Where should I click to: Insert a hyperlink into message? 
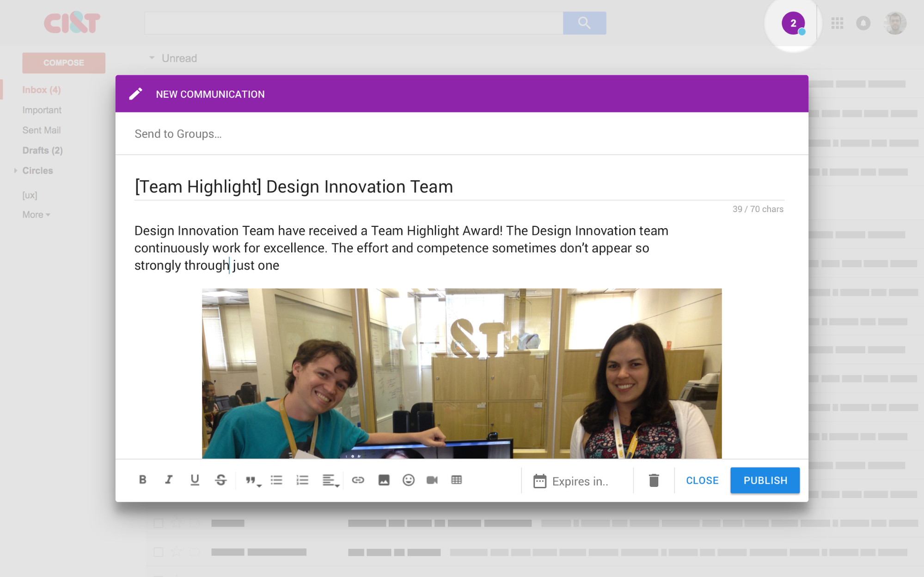tap(358, 480)
